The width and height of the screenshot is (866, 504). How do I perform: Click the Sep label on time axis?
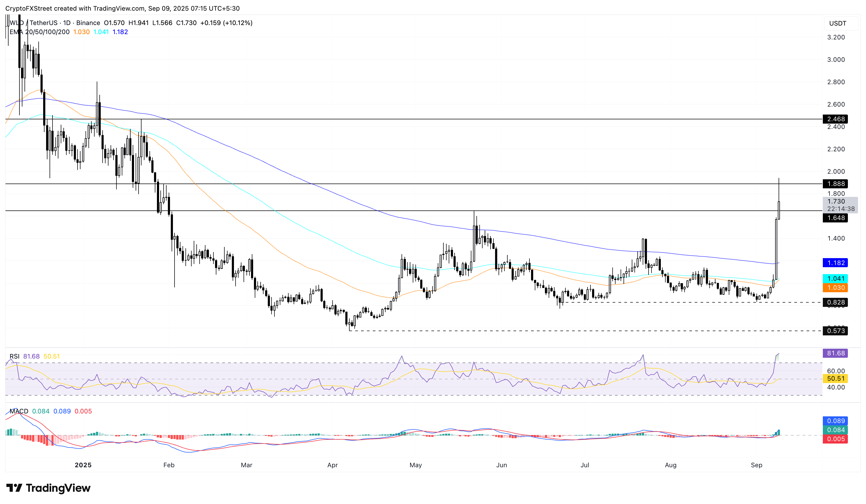coord(756,465)
